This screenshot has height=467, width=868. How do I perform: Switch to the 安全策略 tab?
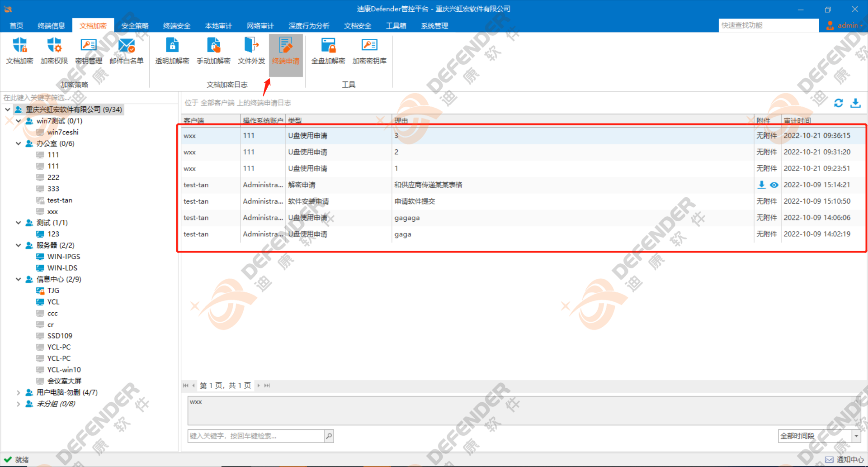click(135, 26)
